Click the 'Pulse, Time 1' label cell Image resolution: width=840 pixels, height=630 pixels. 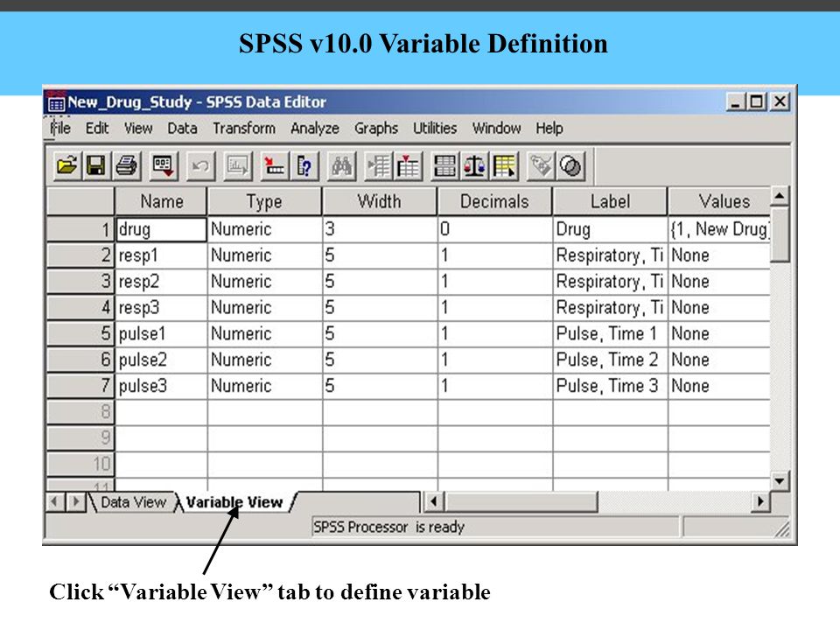point(610,333)
